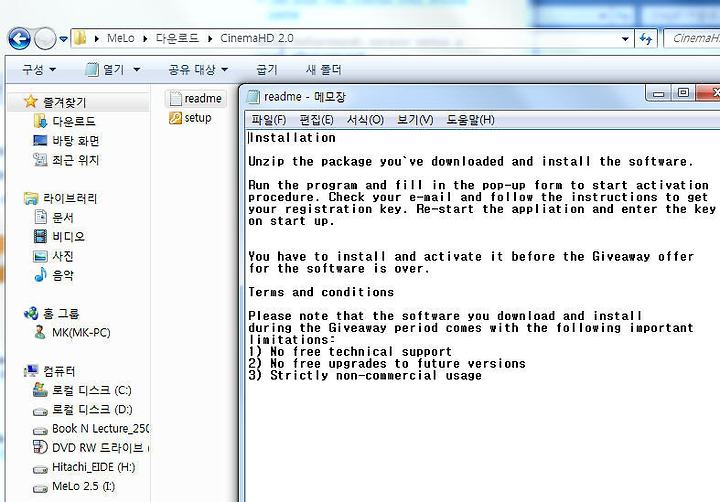Open Book N Lecture drive
Viewport: 720px width, 502px height.
(x=91, y=429)
